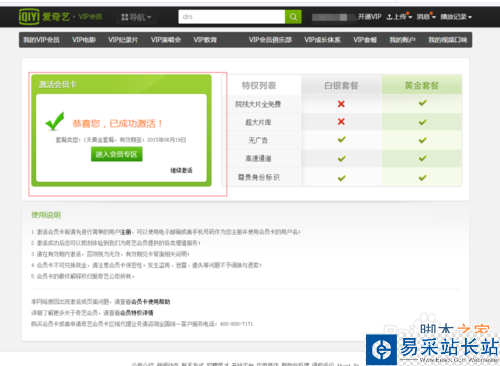Click the red X for 超大片库 silver plan
The width and height of the screenshot is (500, 366).
341,122
